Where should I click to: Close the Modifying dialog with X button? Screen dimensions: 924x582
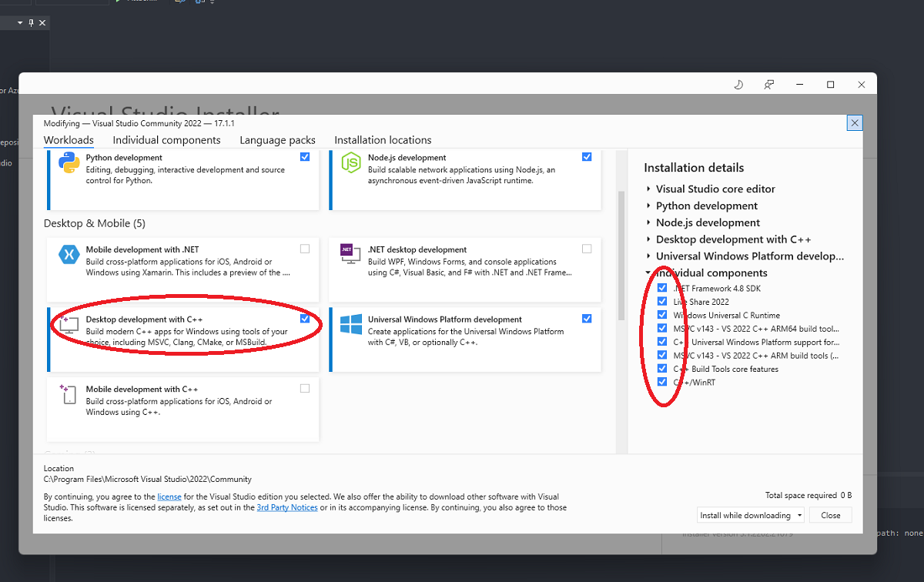pyautogui.click(x=854, y=123)
